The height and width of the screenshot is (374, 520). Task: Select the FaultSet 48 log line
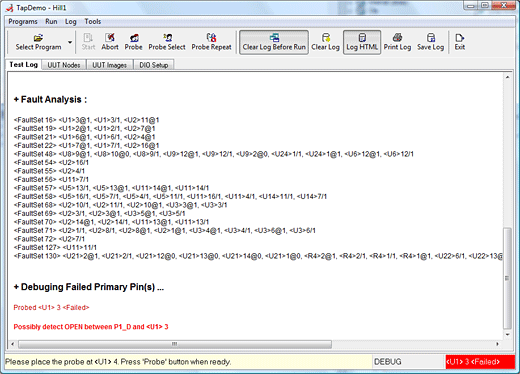pos(214,154)
